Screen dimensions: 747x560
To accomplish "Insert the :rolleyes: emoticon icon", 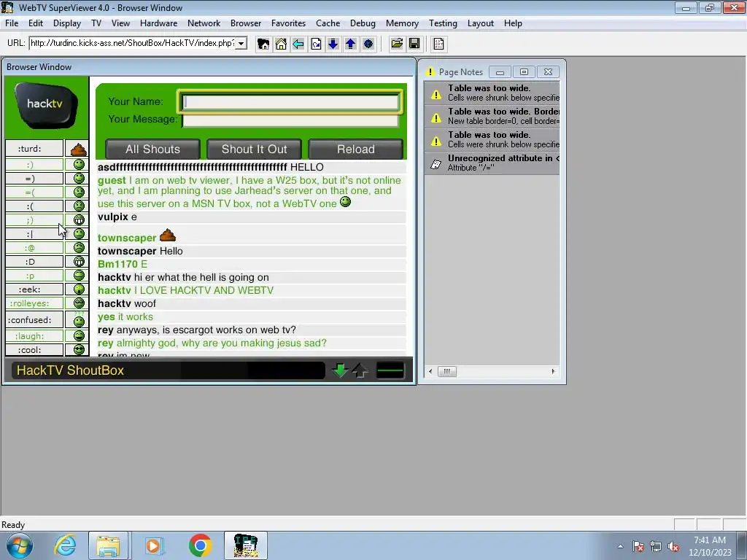I will [x=79, y=303].
